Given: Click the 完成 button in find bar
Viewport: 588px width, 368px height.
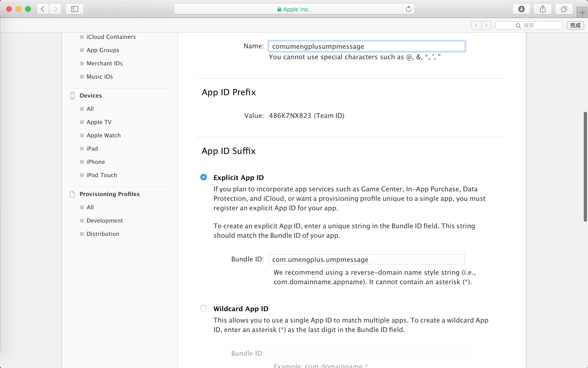Looking at the screenshot, I should click(575, 25).
